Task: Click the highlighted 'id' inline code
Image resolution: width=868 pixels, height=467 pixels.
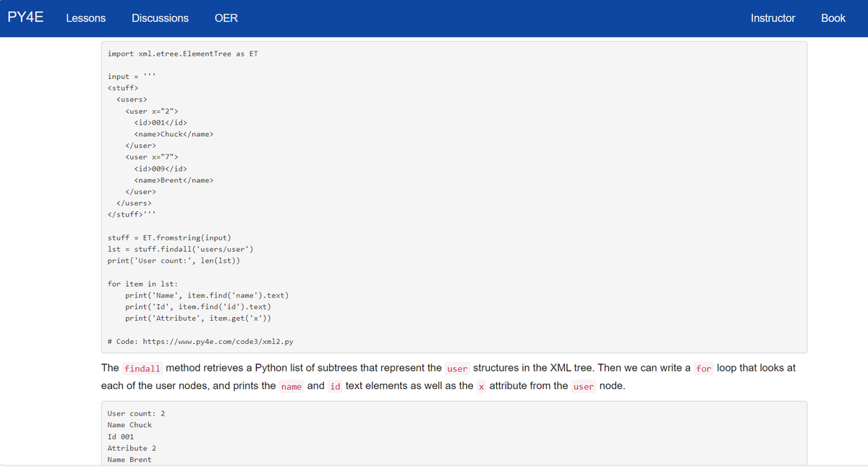Action: click(x=335, y=386)
